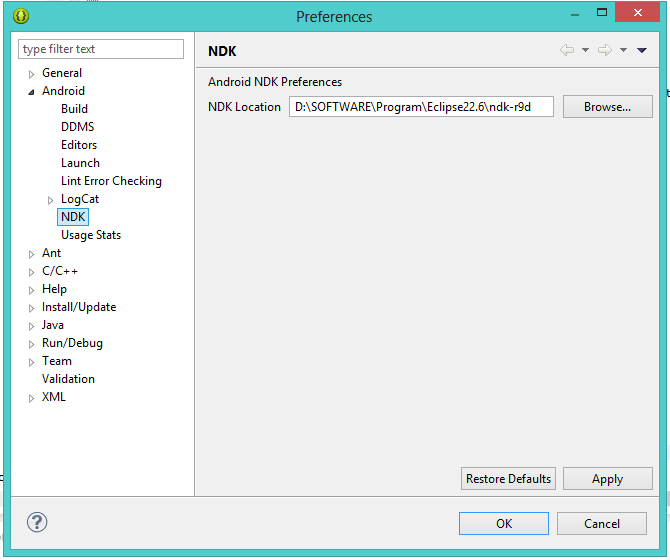Select the Run/Debug preferences category
The width and height of the screenshot is (670, 560).
point(72,343)
